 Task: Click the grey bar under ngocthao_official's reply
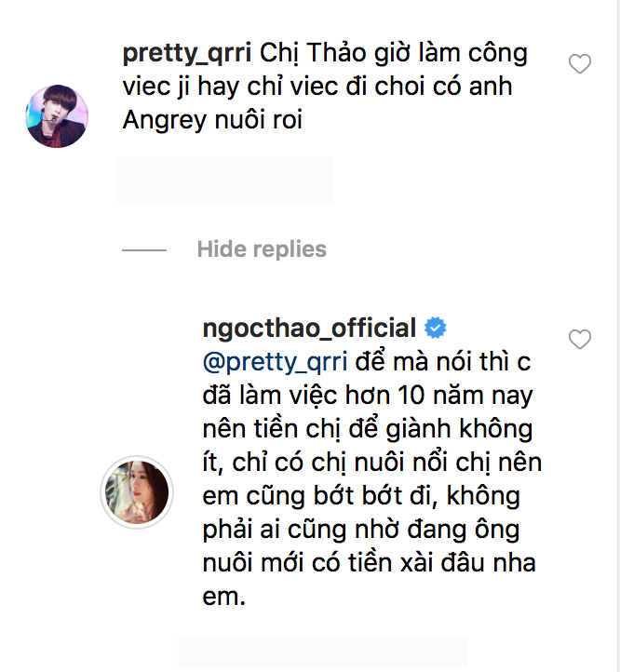[322, 653]
